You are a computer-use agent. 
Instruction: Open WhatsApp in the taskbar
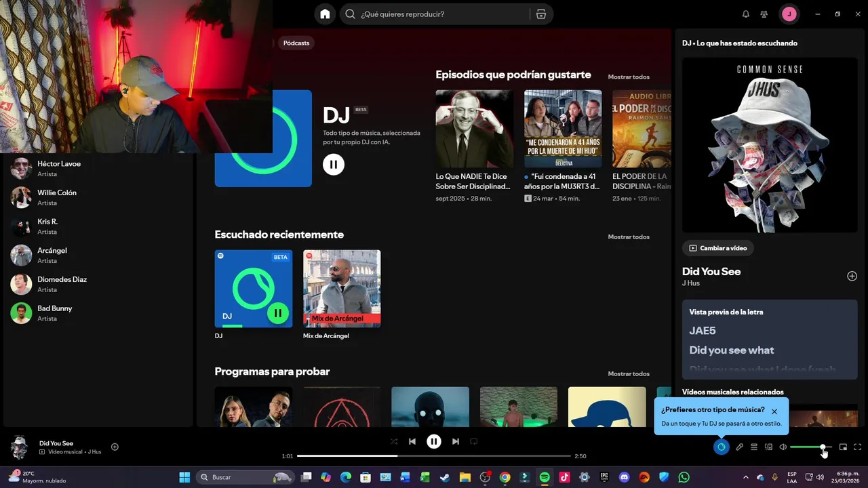click(x=684, y=477)
